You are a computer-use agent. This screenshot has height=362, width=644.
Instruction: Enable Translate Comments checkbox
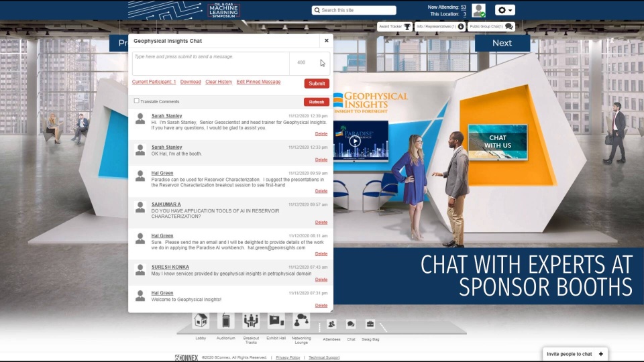click(136, 101)
